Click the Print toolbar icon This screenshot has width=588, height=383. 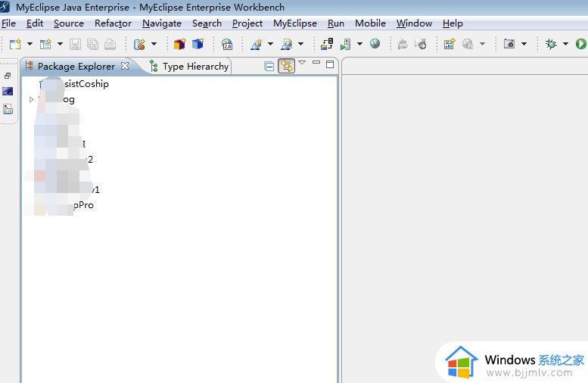click(110, 44)
